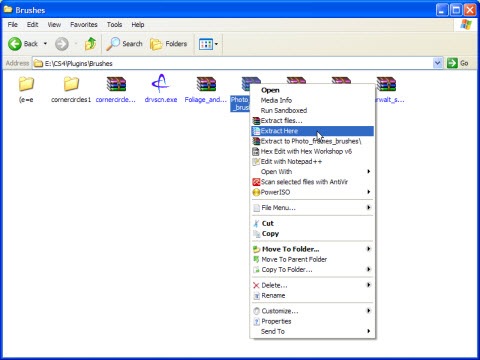Expand the File Menu... submenu arrow
The image size is (480, 360).
point(369,208)
